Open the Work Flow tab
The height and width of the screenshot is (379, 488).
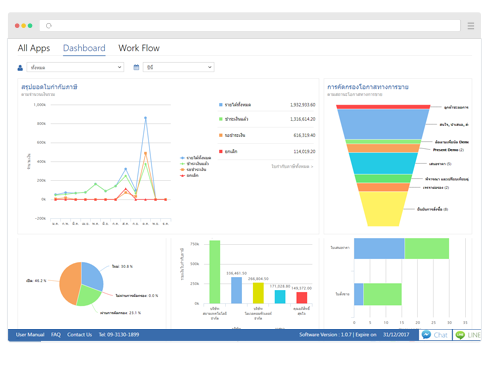point(139,48)
